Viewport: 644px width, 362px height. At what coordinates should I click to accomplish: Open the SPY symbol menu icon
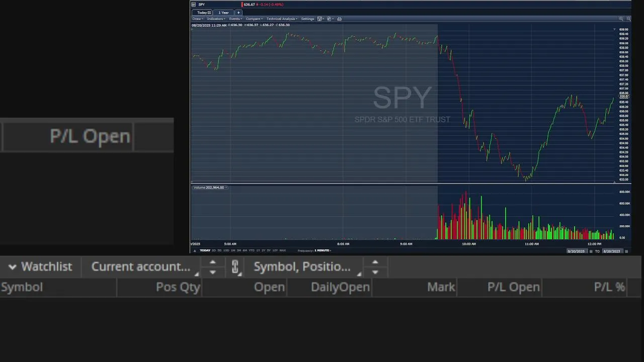tap(193, 5)
